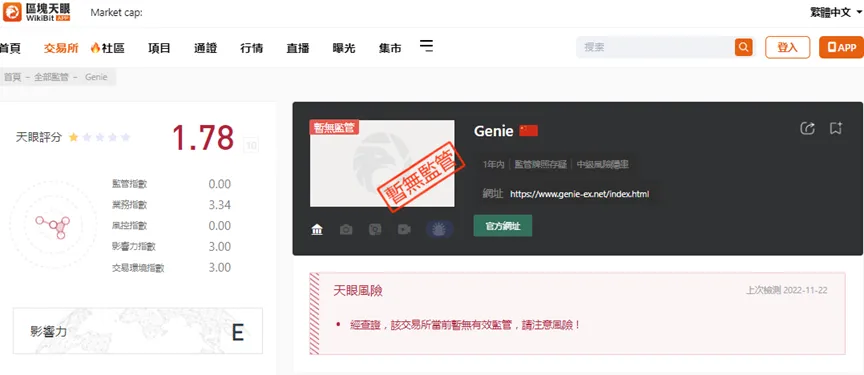Viewport: 864px width, 375px height.
Task: Click the 業務指數 3.34 row
Action: [x=171, y=205]
